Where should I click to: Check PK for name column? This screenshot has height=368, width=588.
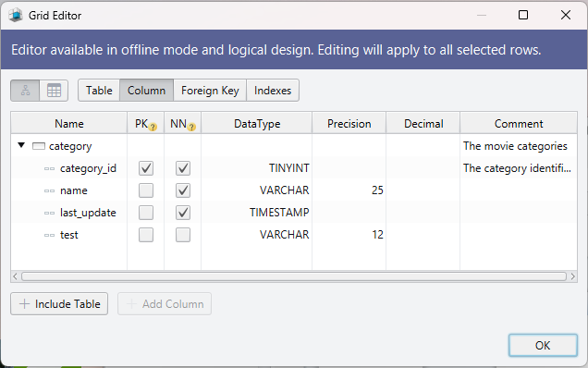click(146, 190)
